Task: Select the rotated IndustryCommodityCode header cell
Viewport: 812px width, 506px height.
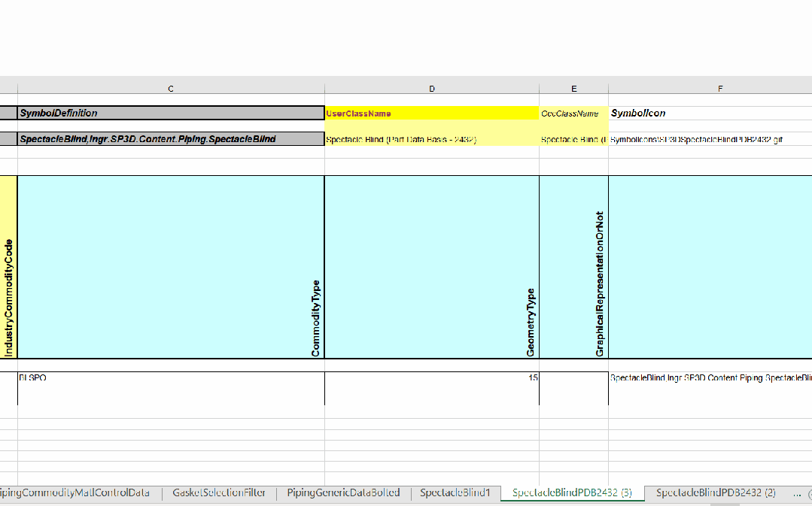Action: coord(8,267)
